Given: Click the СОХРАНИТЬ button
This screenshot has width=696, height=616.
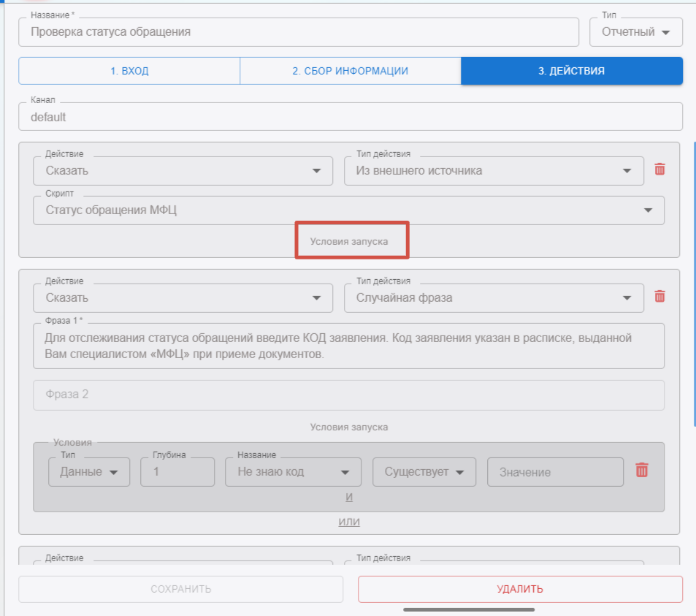Looking at the screenshot, I should pyautogui.click(x=180, y=589).
